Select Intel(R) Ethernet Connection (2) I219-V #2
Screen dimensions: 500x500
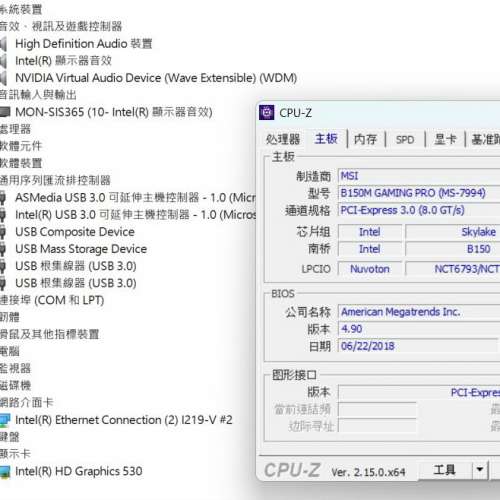124,420
